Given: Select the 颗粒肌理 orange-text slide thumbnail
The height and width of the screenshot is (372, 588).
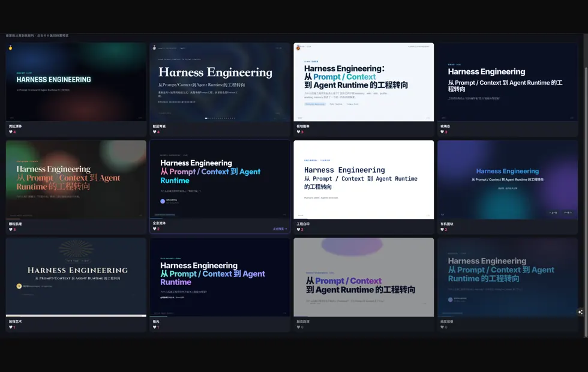Looking at the screenshot, I should coord(76,179).
